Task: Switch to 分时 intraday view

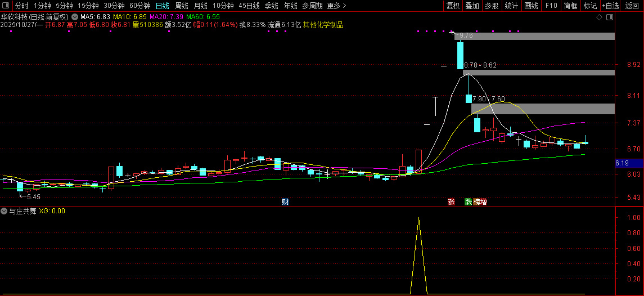Action: 22,6
